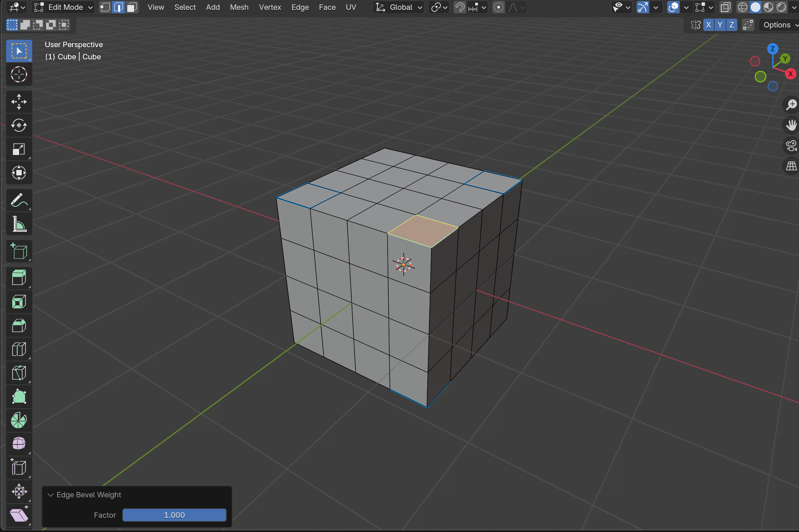Open the Mesh menu
This screenshot has width=799, height=532.
pos(239,7)
